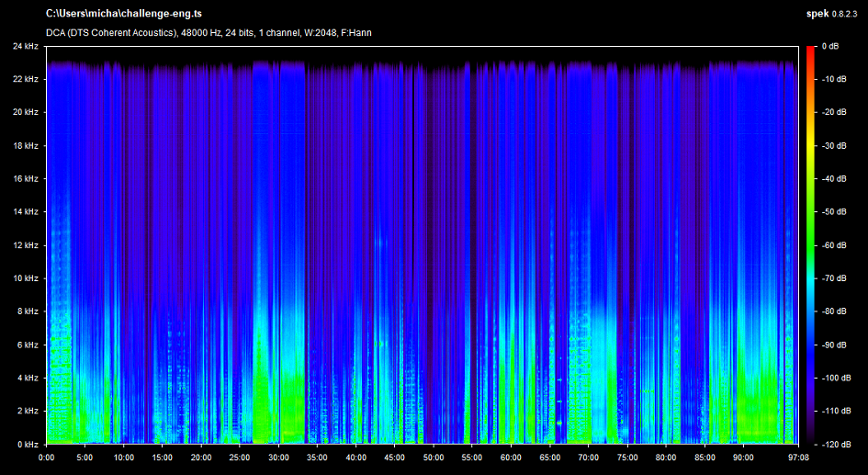Click the 0 kHz frequency label

coord(27,444)
